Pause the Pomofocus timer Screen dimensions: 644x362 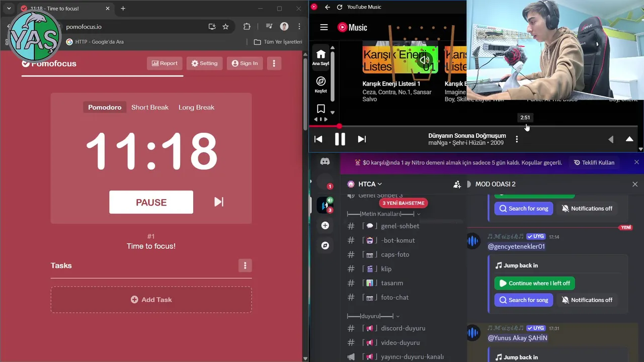click(x=151, y=202)
